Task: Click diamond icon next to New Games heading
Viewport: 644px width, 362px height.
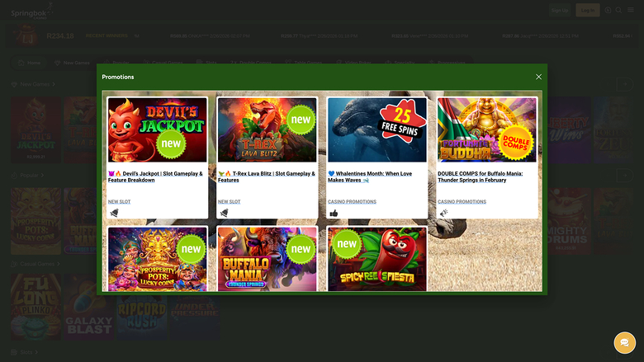Action: [14, 84]
